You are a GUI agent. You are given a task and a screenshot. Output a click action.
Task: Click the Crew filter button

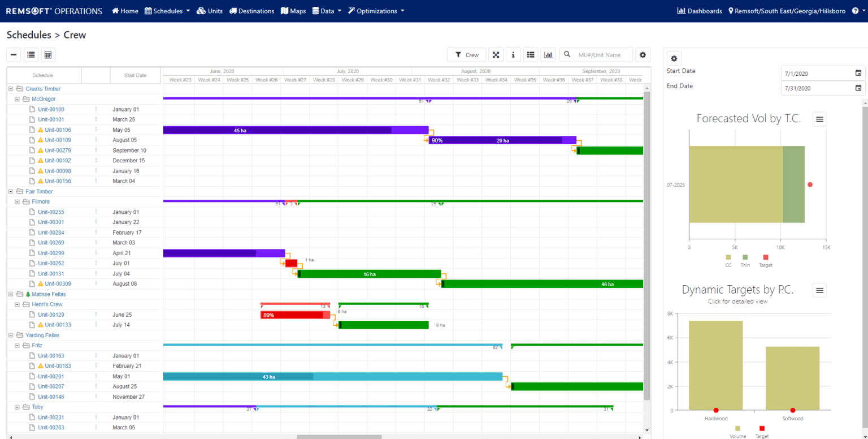pyautogui.click(x=466, y=54)
